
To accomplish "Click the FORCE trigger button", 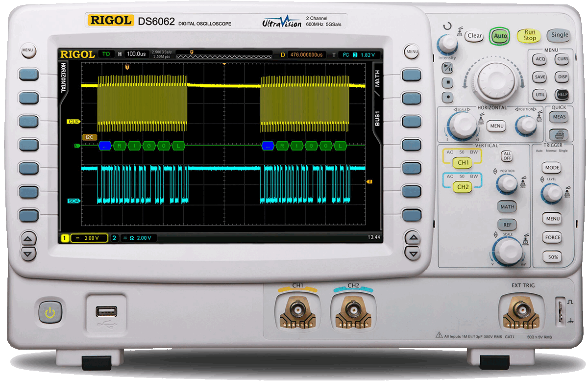I will tap(552, 237).
